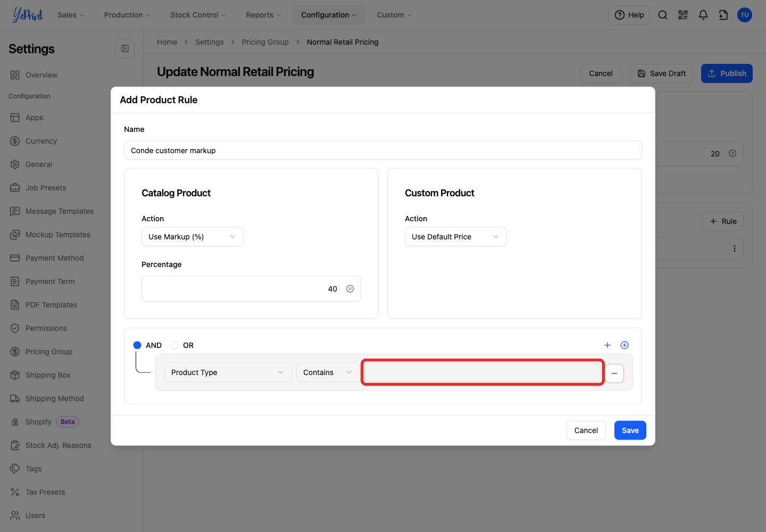Image resolution: width=766 pixels, height=532 pixels.
Task: Open the Product Type field dropdown
Action: coord(228,372)
